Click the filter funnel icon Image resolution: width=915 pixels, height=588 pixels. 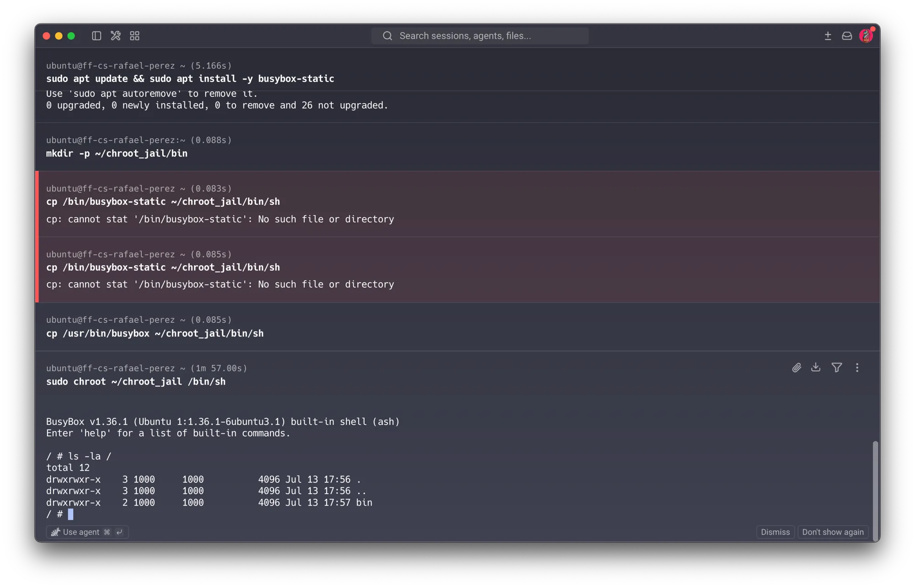pyautogui.click(x=837, y=368)
